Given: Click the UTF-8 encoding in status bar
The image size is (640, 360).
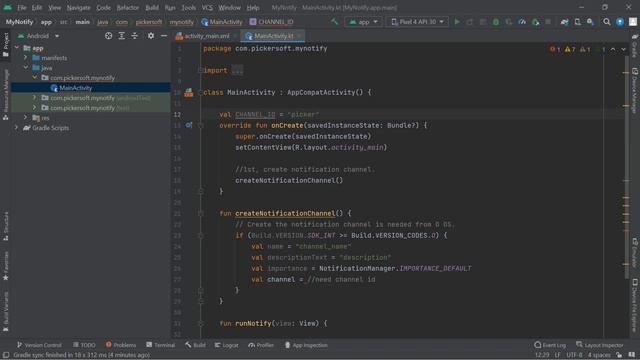Looking at the screenshot, I should pos(574,355).
